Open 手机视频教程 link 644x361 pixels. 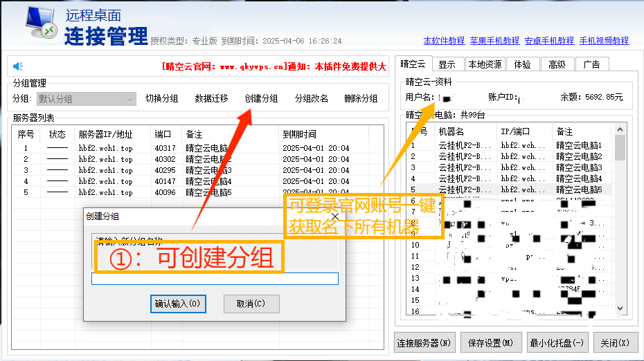604,41
